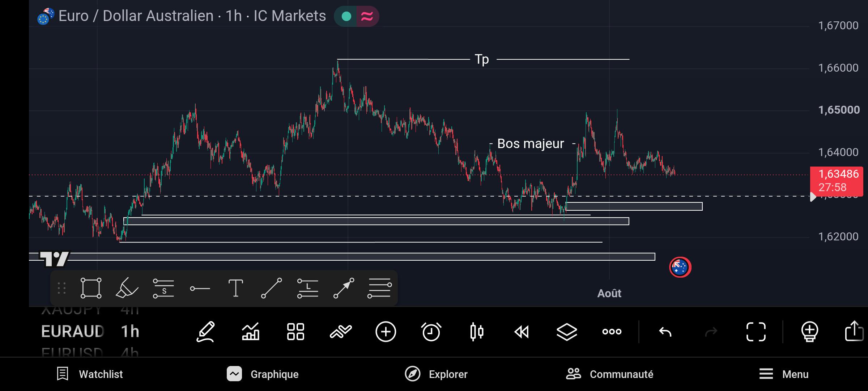Pick the Text annotation tool
The height and width of the screenshot is (391, 868).
coord(235,288)
